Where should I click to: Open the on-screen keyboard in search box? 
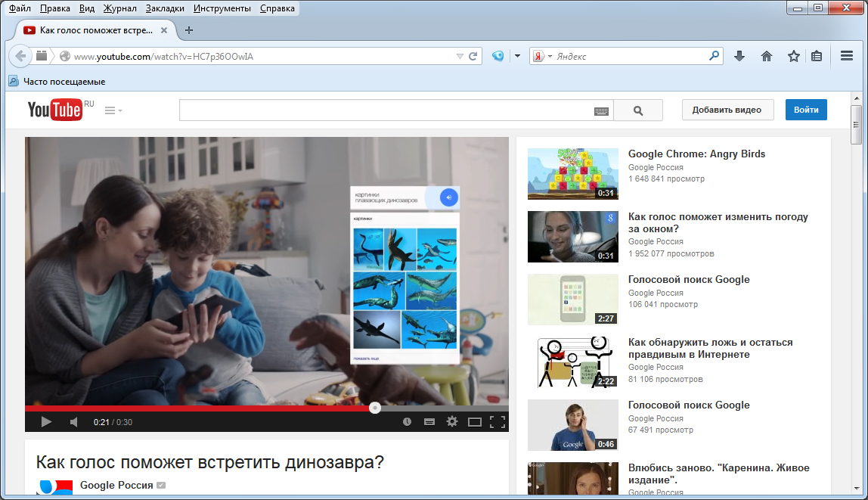601,111
